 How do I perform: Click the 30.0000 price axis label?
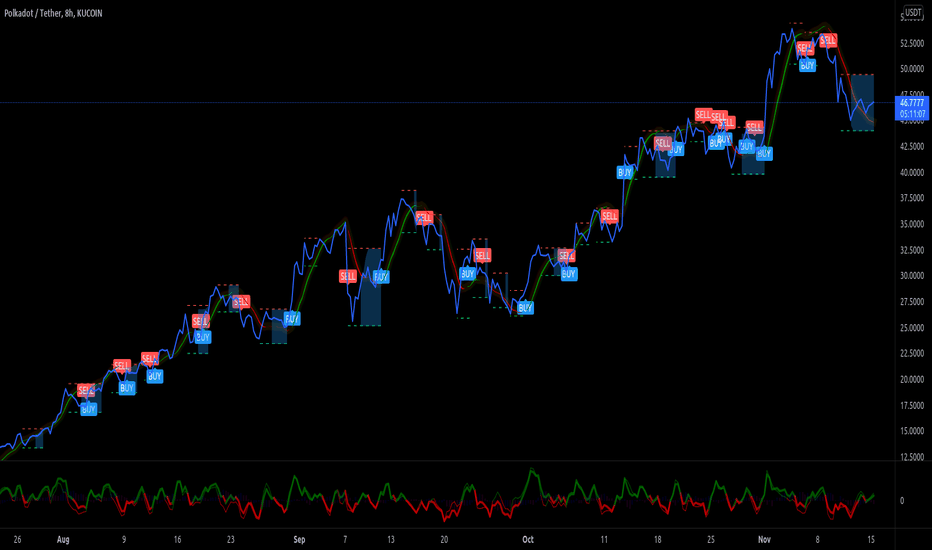coord(912,276)
